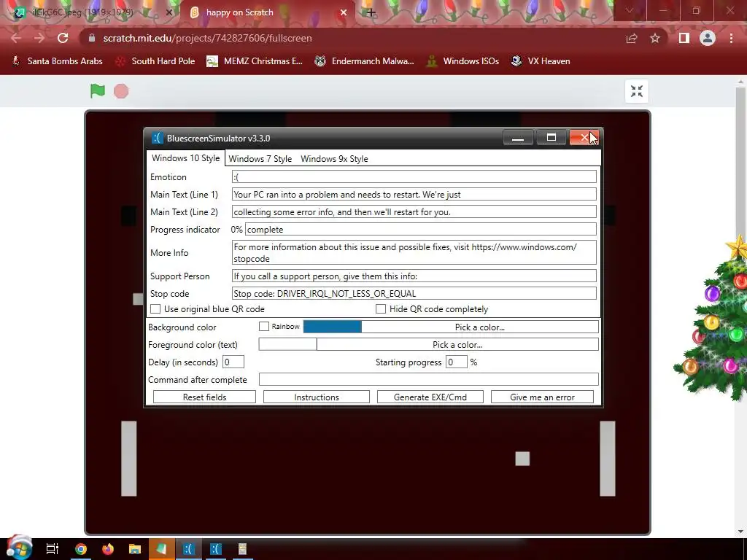This screenshot has width=747, height=560.
Task: Open File Explorer from the taskbar
Action: point(135,549)
